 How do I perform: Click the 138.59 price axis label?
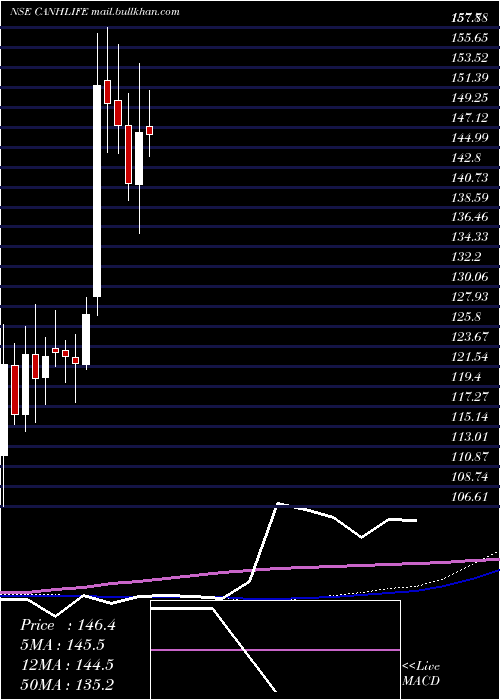point(469,197)
